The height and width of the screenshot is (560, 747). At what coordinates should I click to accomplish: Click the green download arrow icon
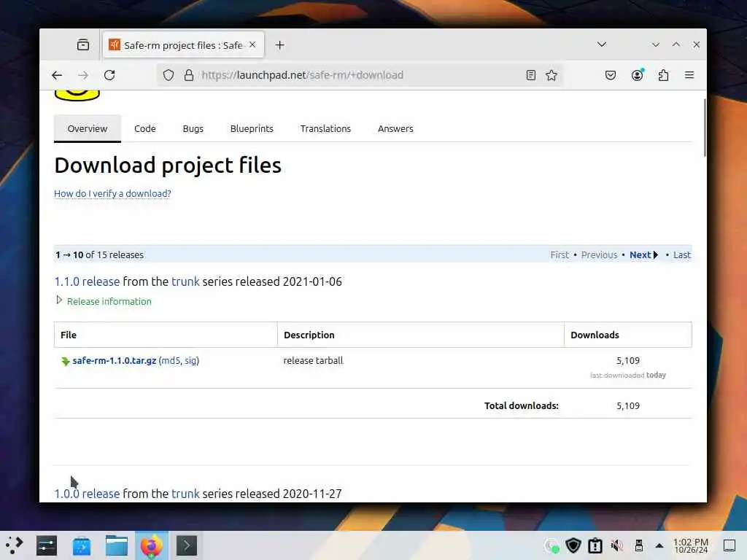click(65, 362)
